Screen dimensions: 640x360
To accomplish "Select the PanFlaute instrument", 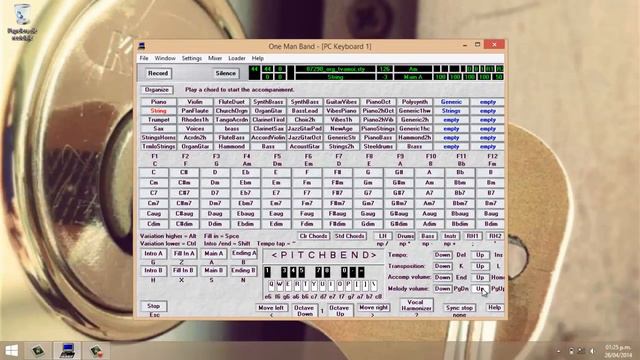I will (195, 111).
